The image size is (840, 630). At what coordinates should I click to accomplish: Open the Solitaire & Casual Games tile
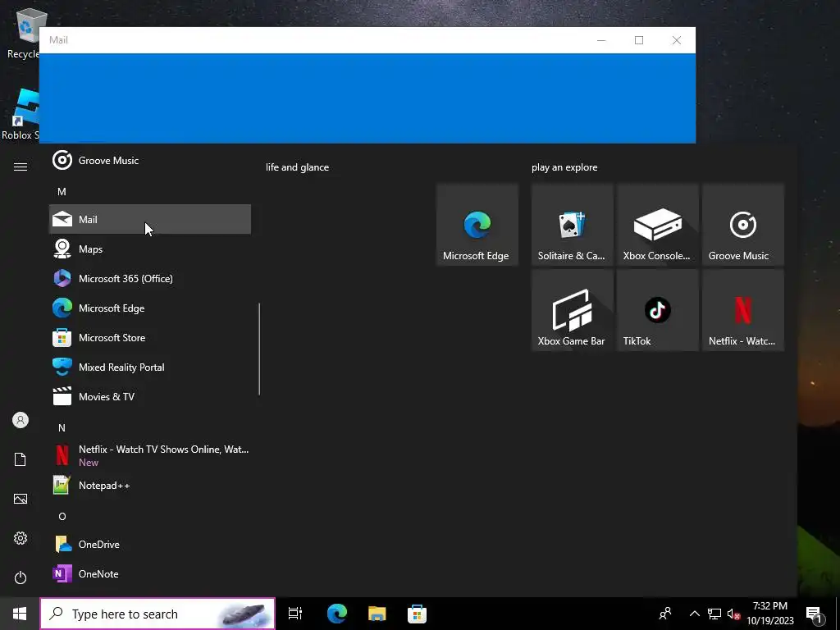point(572,225)
